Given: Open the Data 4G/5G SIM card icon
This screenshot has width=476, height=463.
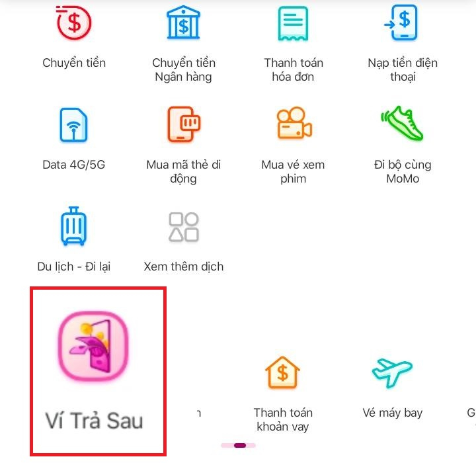Looking at the screenshot, I should [x=74, y=124].
